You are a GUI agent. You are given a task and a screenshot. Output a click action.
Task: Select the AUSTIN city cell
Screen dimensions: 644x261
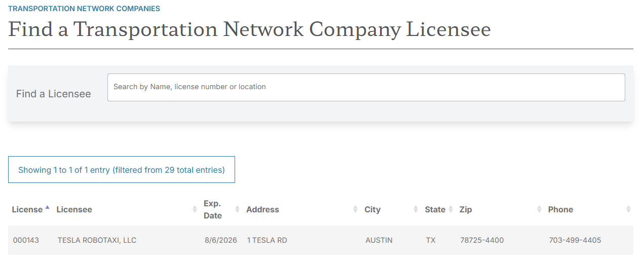tap(379, 240)
